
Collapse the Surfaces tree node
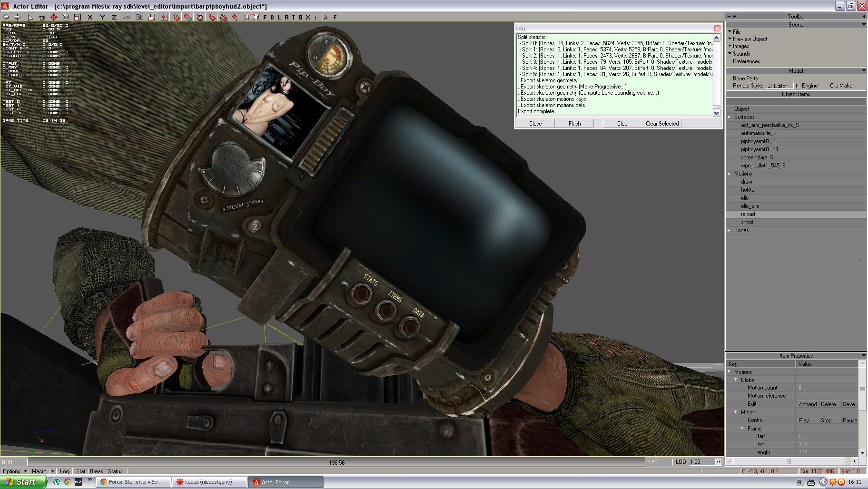tap(730, 117)
